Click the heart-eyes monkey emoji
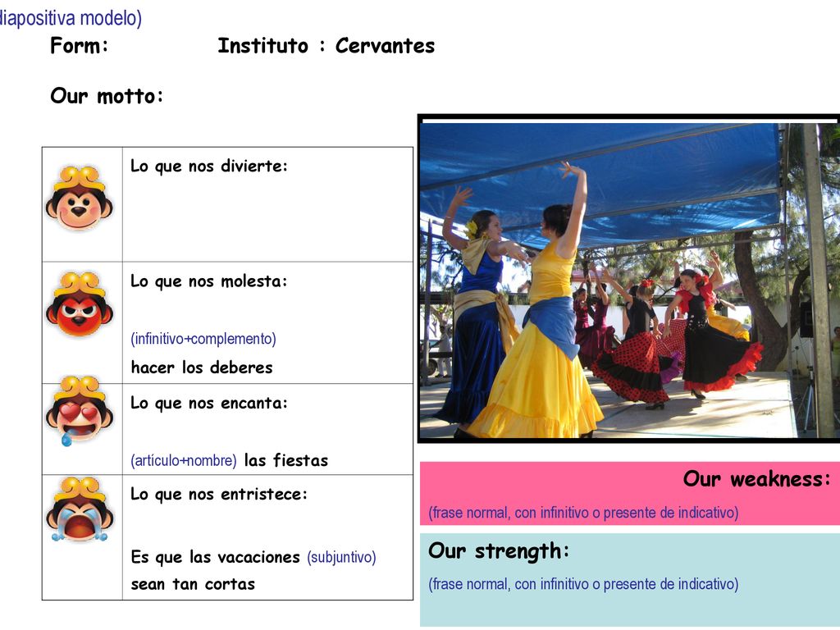 [80, 411]
